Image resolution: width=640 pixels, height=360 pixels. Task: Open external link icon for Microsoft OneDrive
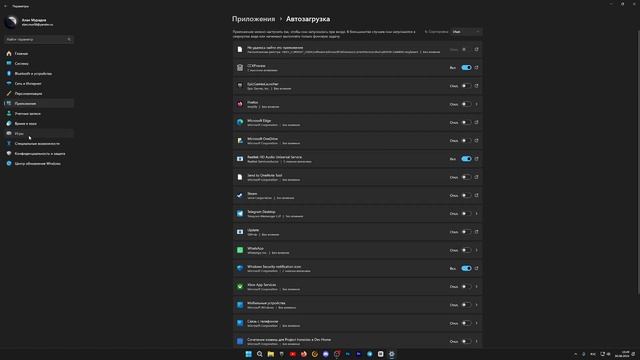(x=476, y=140)
